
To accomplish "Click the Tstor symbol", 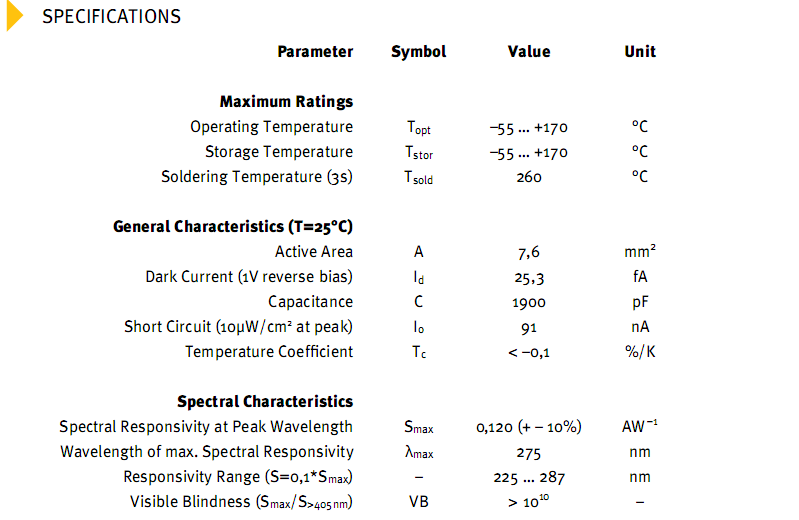I will click(x=419, y=153).
